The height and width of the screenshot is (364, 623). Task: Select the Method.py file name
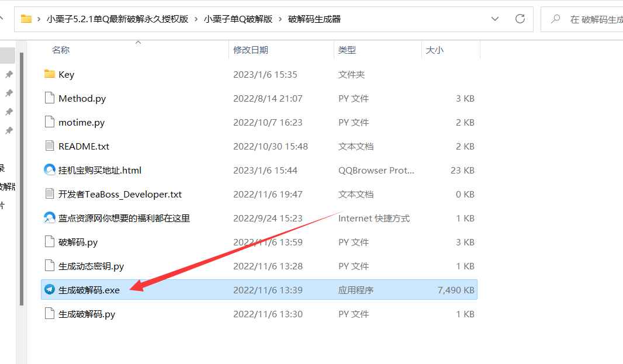82,99
